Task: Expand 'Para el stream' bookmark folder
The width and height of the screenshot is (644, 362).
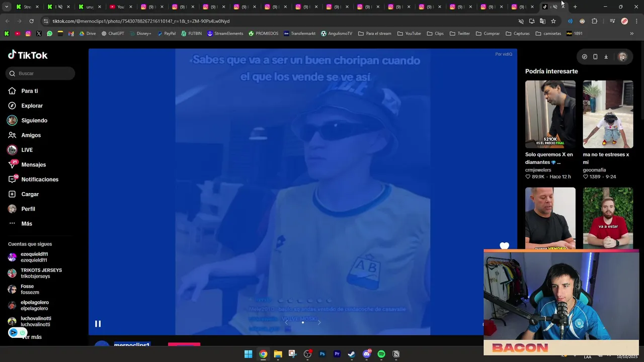Action: 374,34
